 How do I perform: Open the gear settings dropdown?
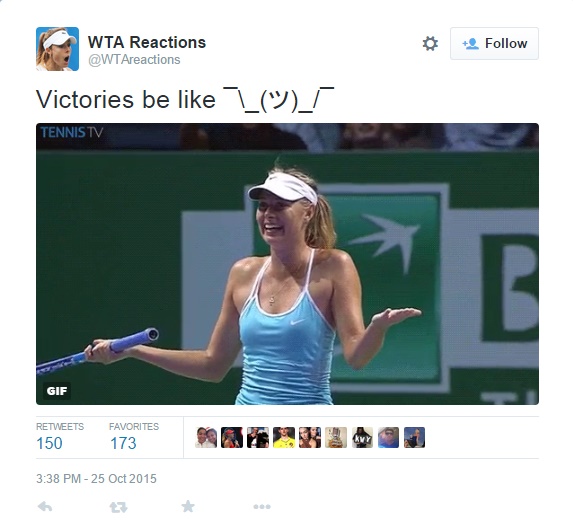[x=430, y=43]
